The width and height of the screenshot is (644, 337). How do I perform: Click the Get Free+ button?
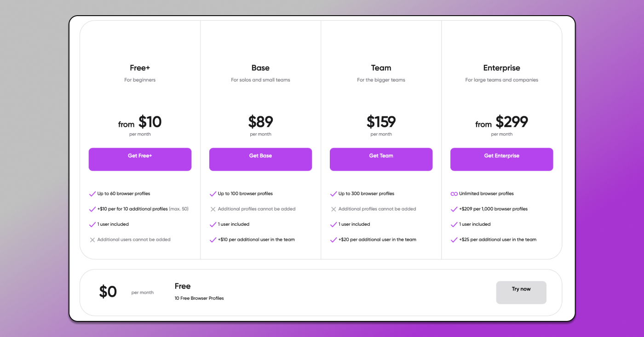[140, 159]
